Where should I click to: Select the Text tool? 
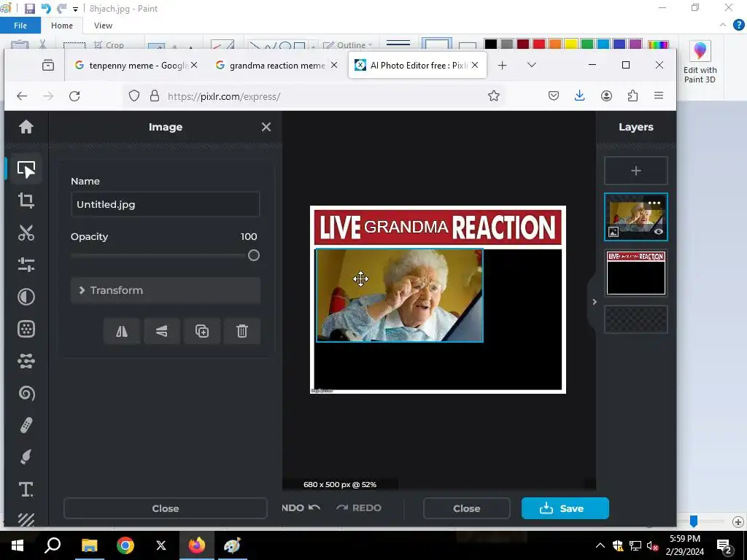[x=26, y=489]
